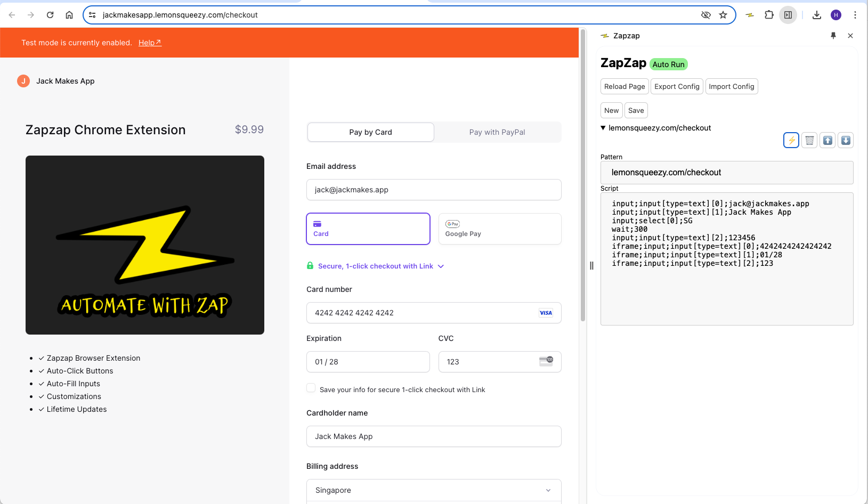Move config up with up arrow icon

tap(828, 140)
